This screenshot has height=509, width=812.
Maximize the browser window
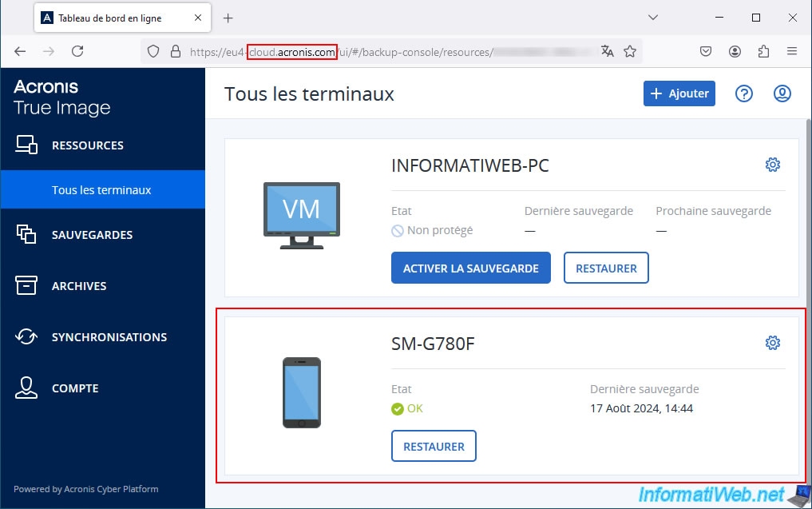click(756, 18)
